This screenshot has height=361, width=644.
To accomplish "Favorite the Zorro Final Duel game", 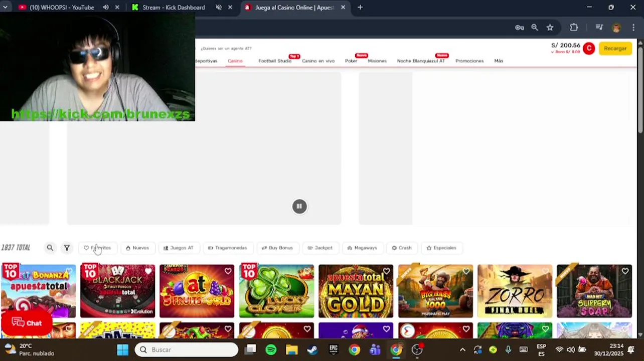I will click(x=545, y=271).
